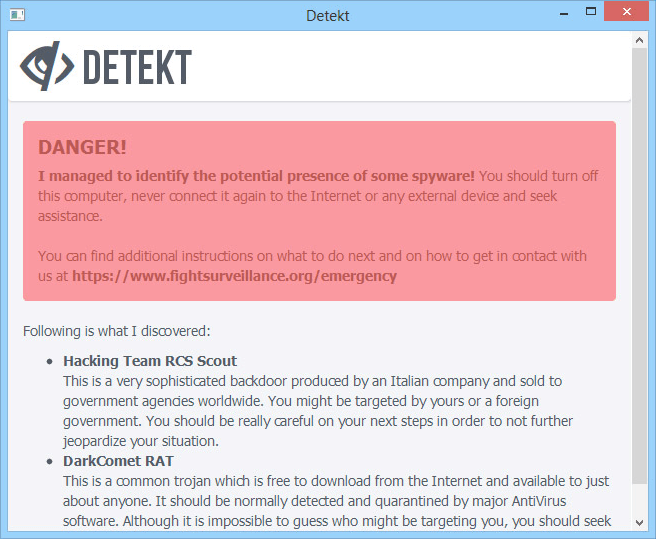Close the Detekt window

[x=628, y=12]
